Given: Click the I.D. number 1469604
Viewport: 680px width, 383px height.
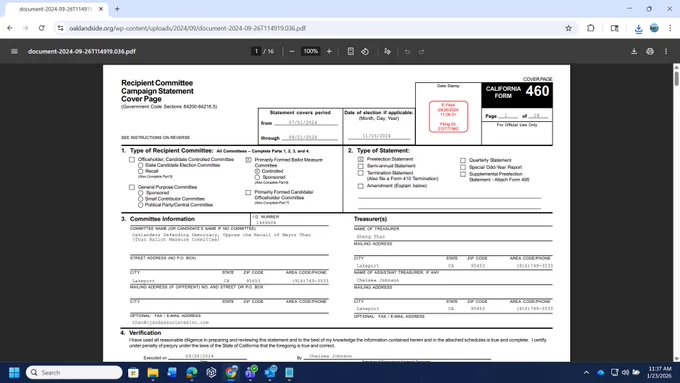Looking at the screenshot, I should pos(266,223).
